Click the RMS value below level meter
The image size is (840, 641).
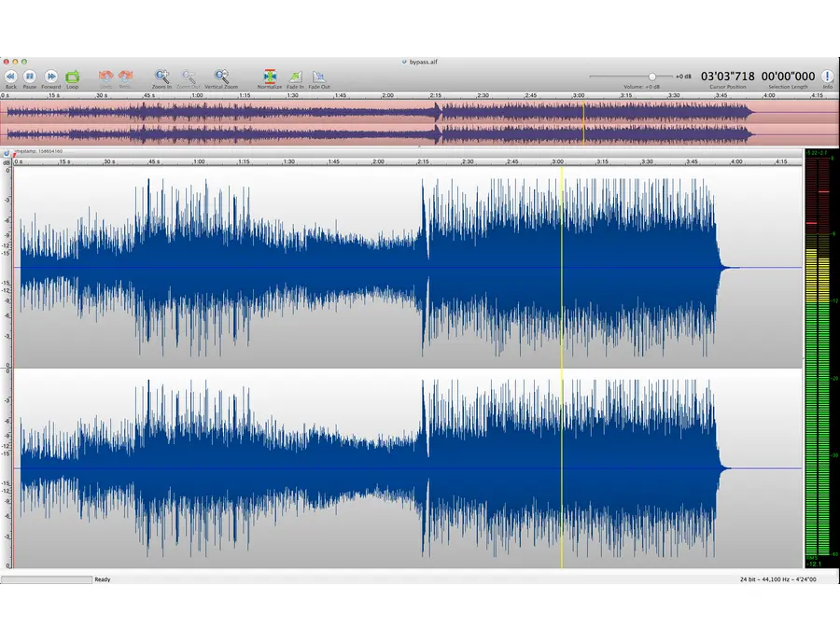point(813,562)
